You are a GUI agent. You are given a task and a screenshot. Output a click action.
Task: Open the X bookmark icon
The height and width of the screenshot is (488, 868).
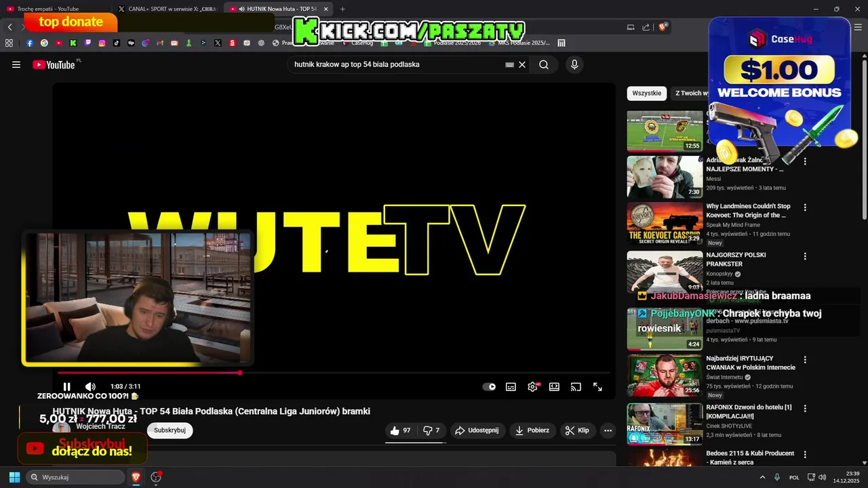(218, 43)
